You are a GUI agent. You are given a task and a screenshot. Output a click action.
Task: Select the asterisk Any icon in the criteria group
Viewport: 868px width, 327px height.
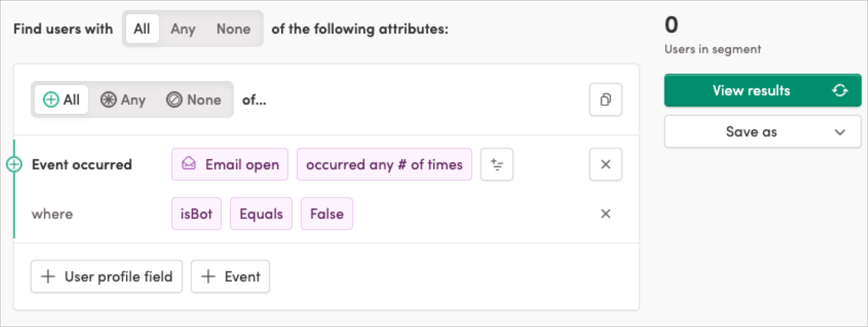(108, 100)
